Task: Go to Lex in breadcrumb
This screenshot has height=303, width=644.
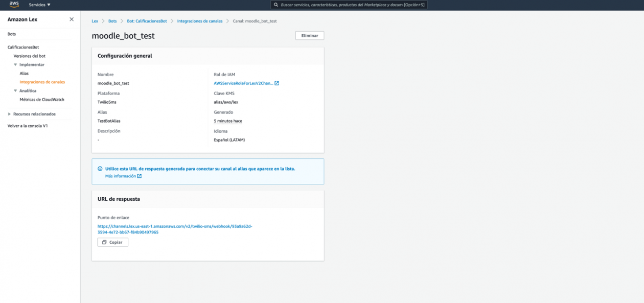Action: click(x=95, y=21)
